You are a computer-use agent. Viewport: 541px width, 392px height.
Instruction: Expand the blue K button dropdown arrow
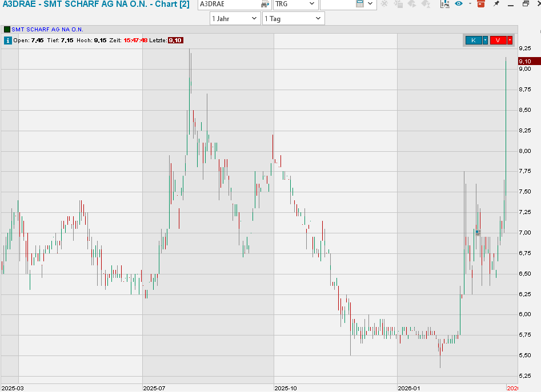[485, 41]
